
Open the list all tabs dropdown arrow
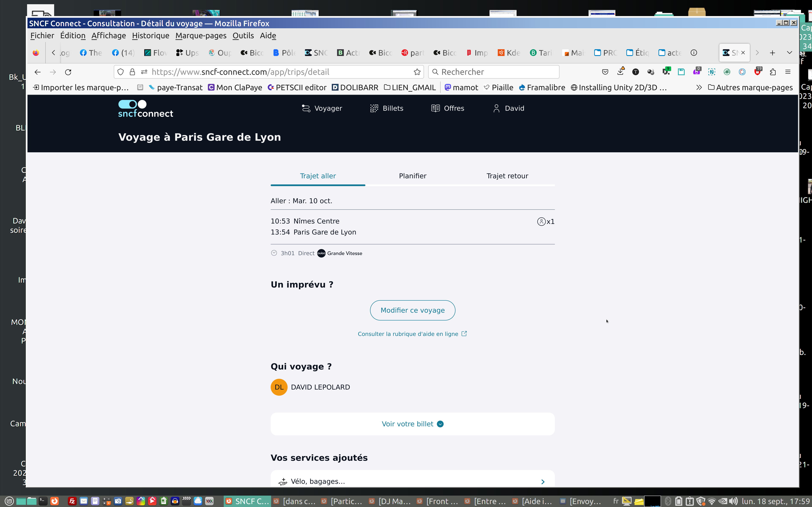pos(789,53)
